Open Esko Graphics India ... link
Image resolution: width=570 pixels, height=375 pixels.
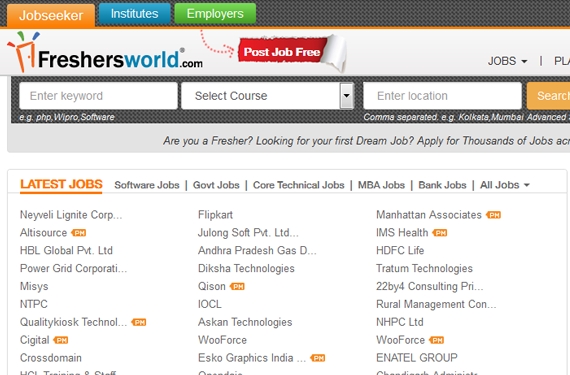(252, 358)
